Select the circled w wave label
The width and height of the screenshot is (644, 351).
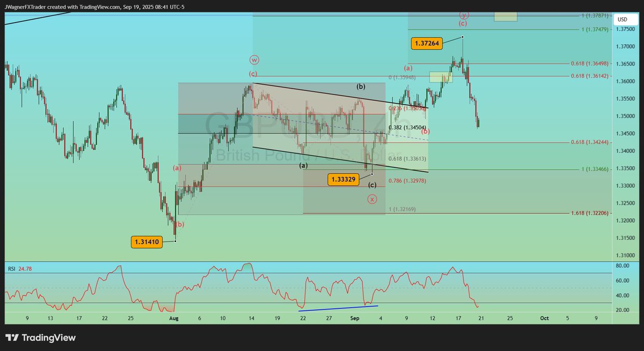tap(253, 59)
